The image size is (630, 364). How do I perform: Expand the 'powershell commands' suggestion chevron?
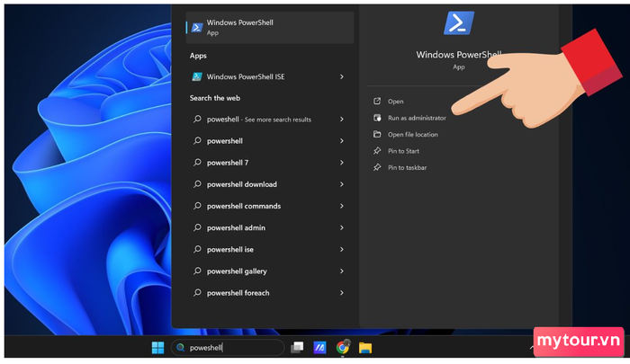click(341, 206)
